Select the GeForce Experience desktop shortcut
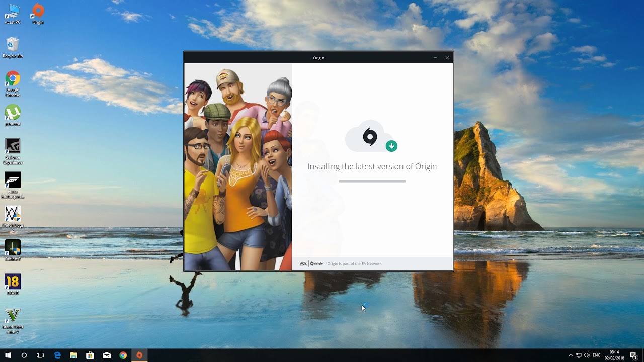Image resolution: width=644 pixels, height=362 pixels. pos(13,151)
